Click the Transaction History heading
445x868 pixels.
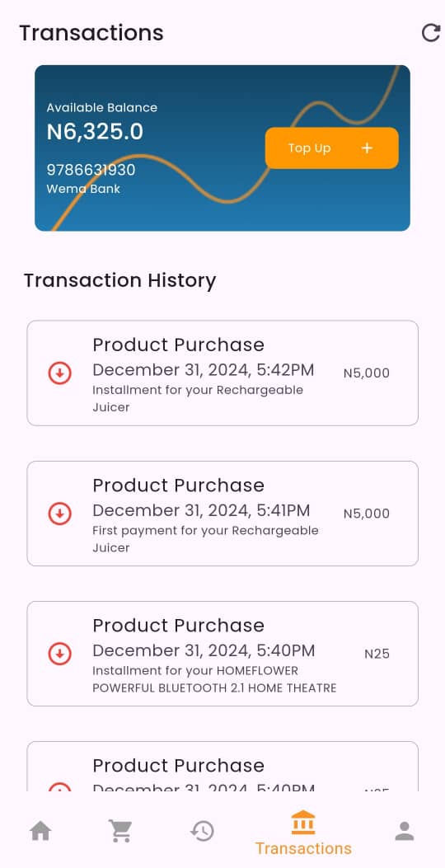click(x=119, y=280)
